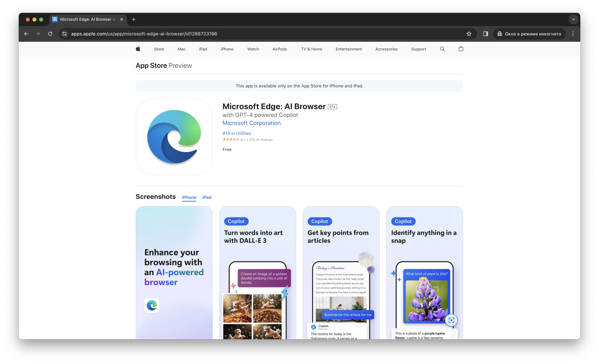Open the Mac menu item
This screenshot has width=599, height=364.
coord(181,49)
